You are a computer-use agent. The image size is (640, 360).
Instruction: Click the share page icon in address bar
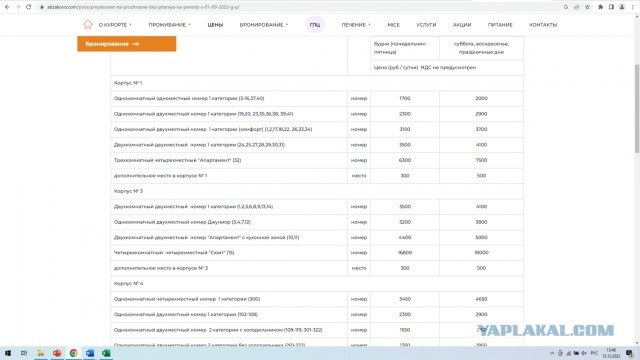point(576,7)
